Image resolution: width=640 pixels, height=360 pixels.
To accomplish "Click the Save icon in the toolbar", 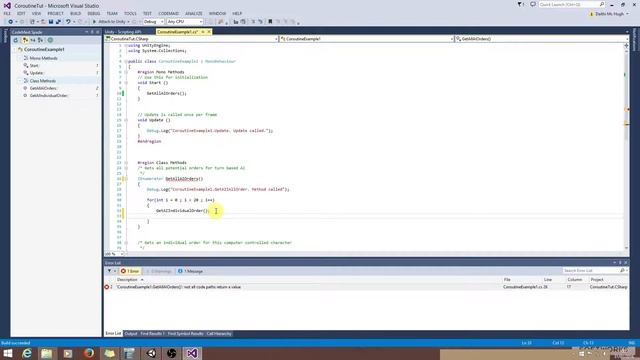I will coord(51,22).
